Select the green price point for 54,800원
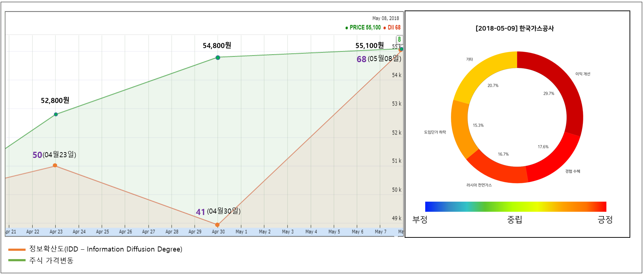The image size is (644, 275). (218, 57)
